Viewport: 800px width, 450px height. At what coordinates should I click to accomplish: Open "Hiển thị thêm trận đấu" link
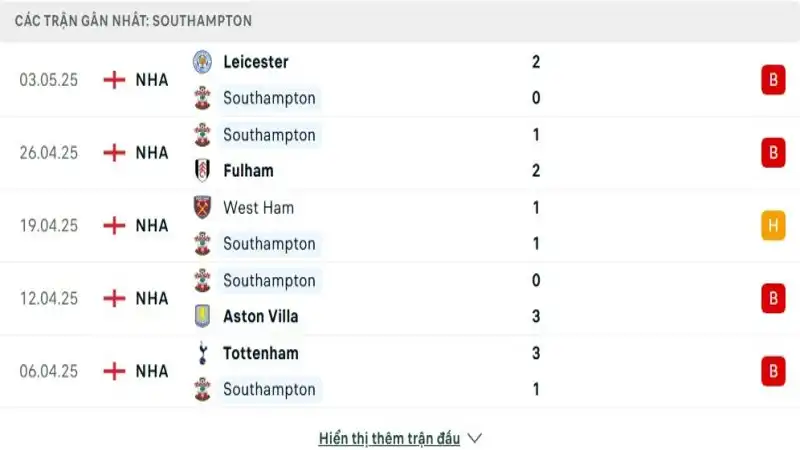pos(389,438)
